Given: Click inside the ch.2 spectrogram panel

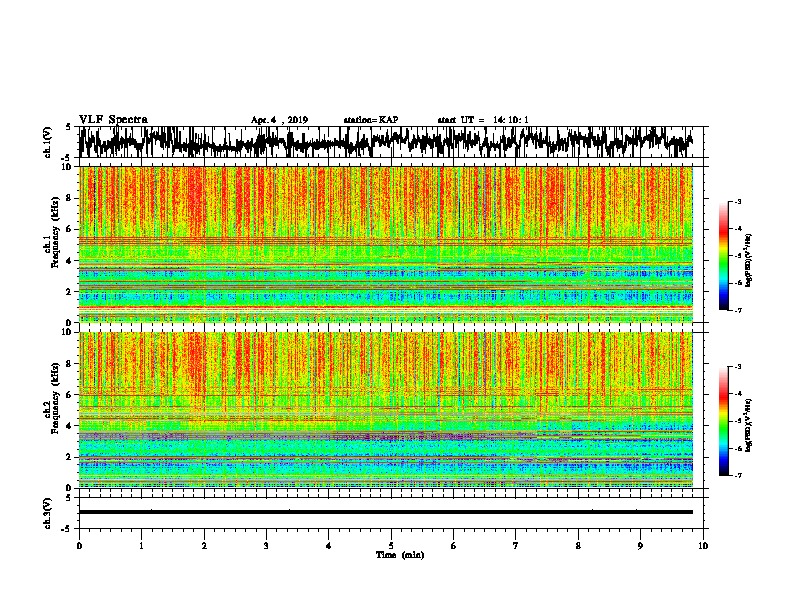Looking at the screenshot, I should 385,410.
